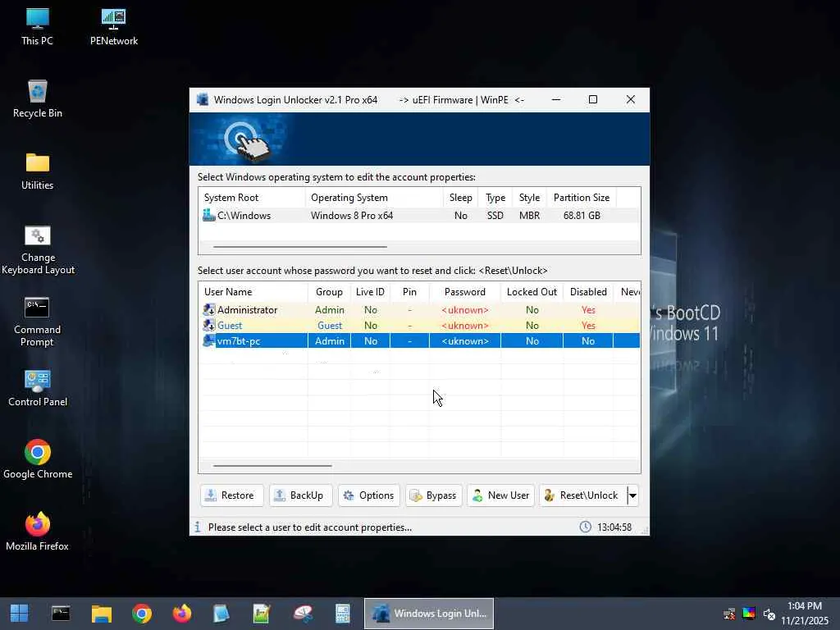Click the Locked Out column header
The height and width of the screenshot is (630, 840).
pyautogui.click(x=532, y=292)
